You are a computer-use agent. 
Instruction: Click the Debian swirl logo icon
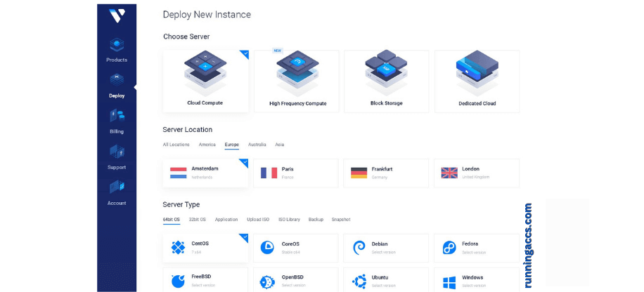[359, 247]
